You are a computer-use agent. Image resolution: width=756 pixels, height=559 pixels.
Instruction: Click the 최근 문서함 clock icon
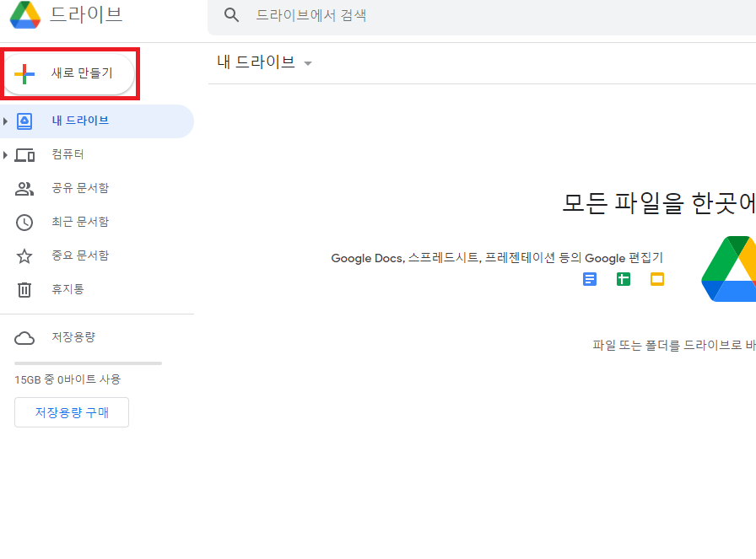click(x=24, y=222)
